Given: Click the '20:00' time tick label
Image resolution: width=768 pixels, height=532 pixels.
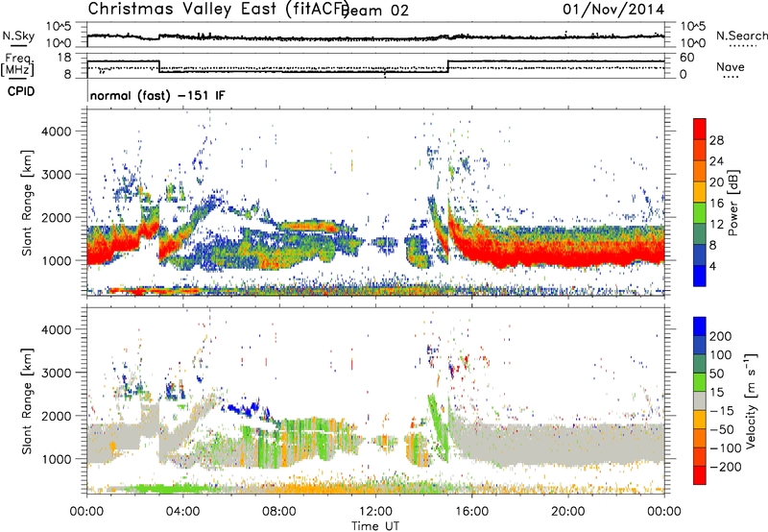Looking at the screenshot, I should tap(567, 512).
